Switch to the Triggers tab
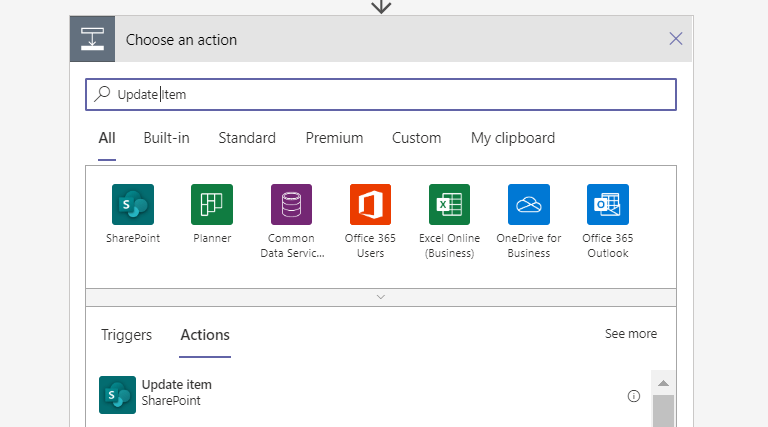The height and width of the screenshot is (427, 768). coord(126,335)
